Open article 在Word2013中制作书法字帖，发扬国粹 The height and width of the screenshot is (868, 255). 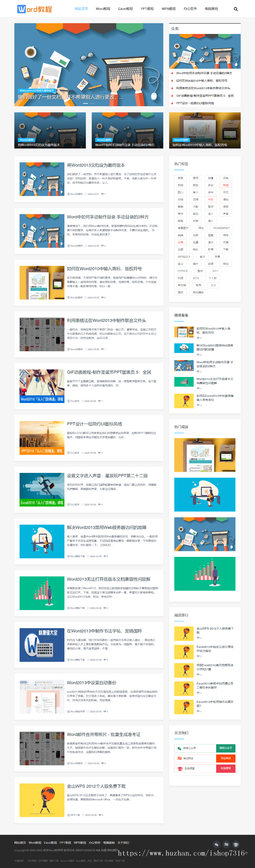point(104,631)
